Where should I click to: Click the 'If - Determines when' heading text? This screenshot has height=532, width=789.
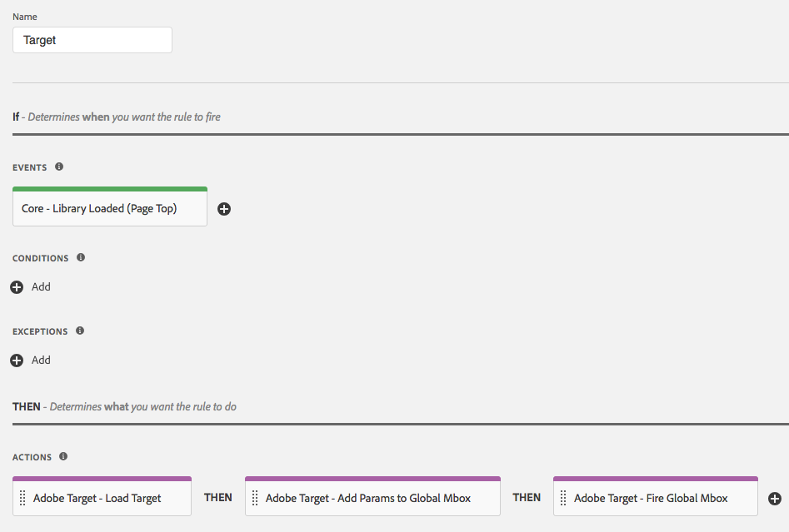click(x=117, y=117)
